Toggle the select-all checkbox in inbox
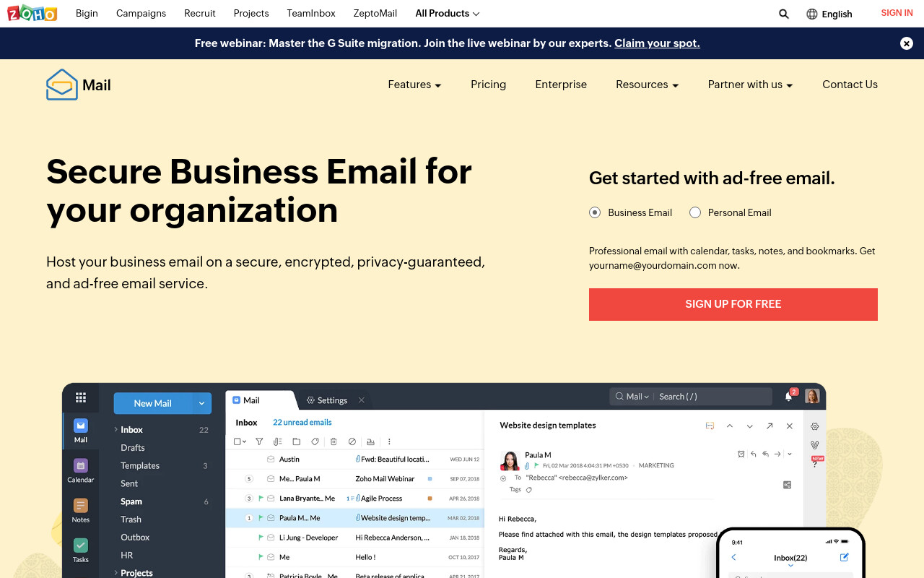The image size is (924, 578). click(x=237, y=441)
